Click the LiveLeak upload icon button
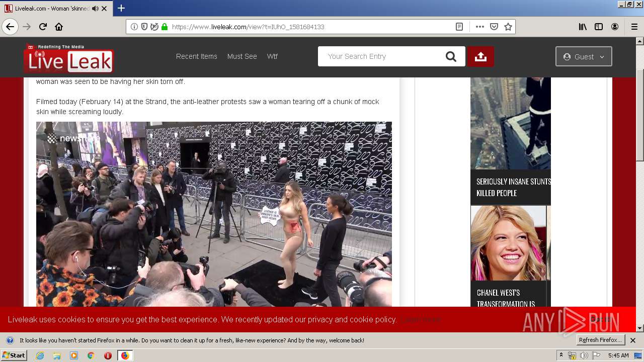Screen dimensions: 644x362 click(x=480, y=56)
